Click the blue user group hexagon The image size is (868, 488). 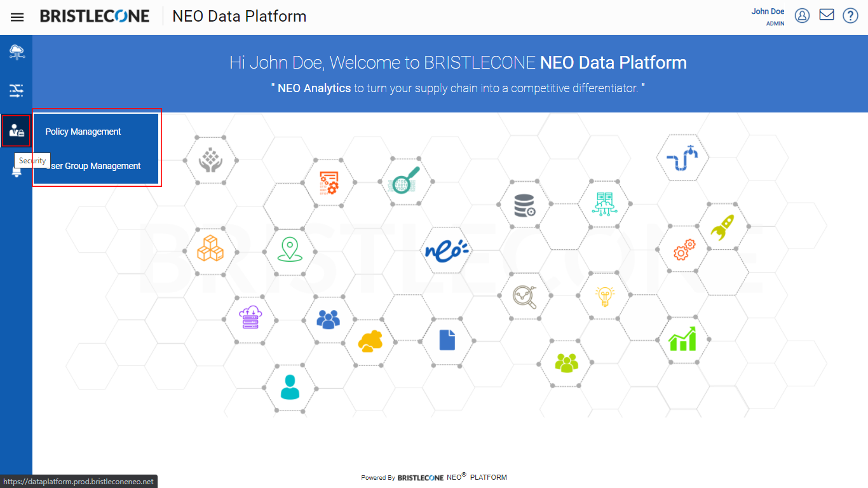coord(328,319)
